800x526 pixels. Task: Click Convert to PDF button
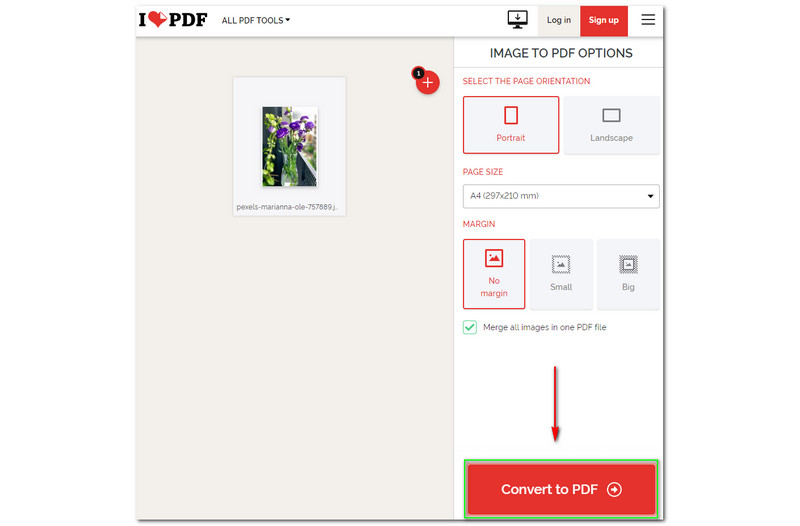[x=561, y=489]
